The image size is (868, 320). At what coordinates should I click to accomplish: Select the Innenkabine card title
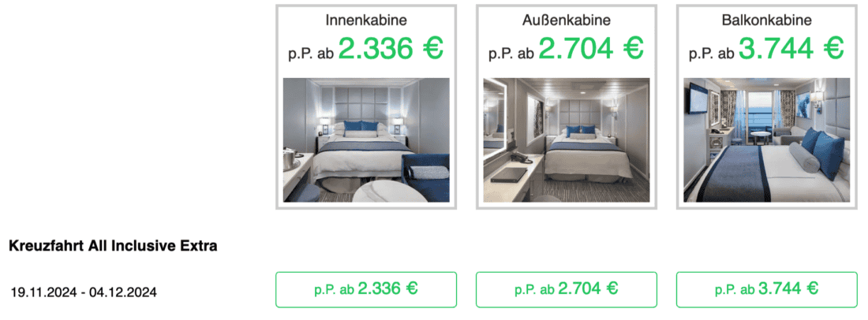366,20
